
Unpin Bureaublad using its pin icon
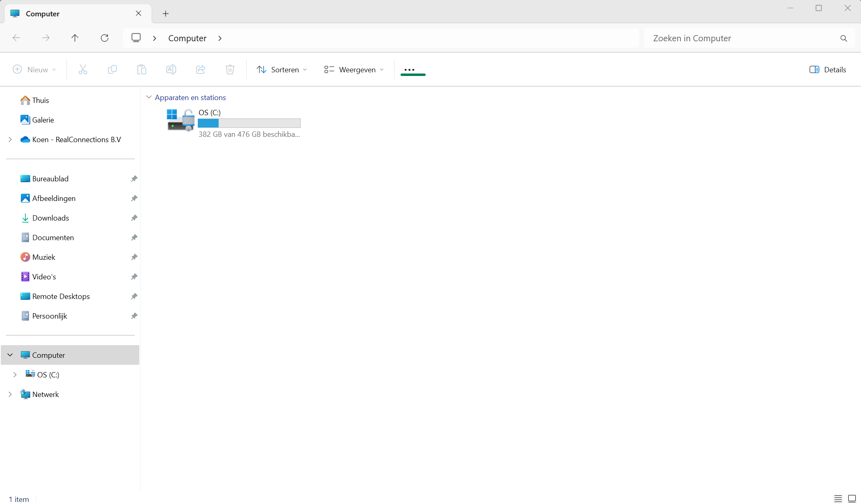tap(134, 179)
